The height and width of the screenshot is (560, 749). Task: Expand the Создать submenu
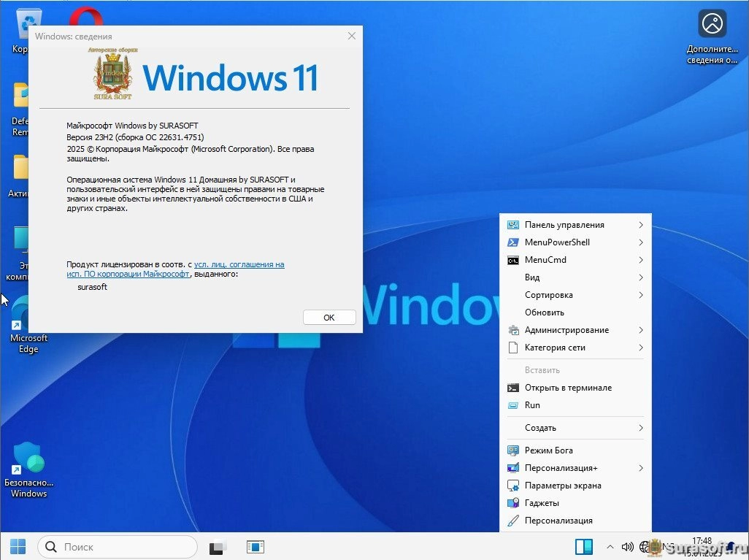point(641,428)
